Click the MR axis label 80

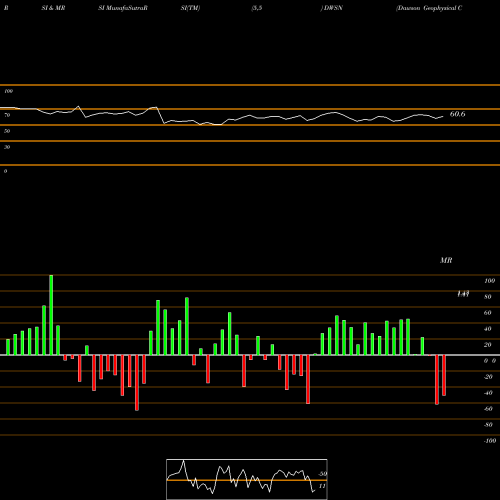coord(488,297)
